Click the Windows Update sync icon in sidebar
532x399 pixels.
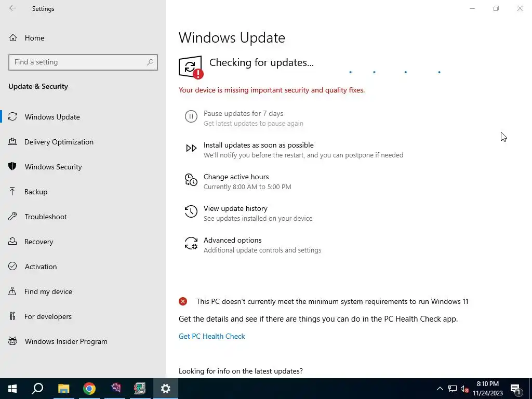12,117
